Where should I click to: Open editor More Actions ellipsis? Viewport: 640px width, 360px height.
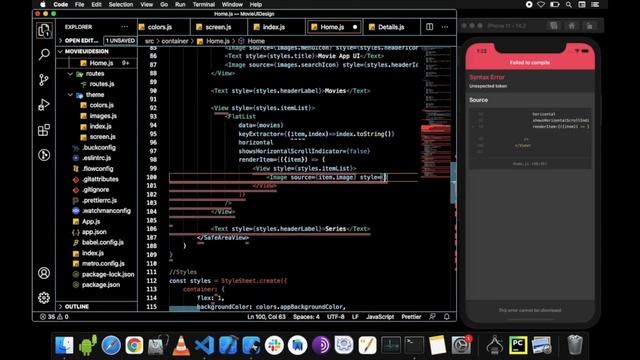click(x=444, y=27)
